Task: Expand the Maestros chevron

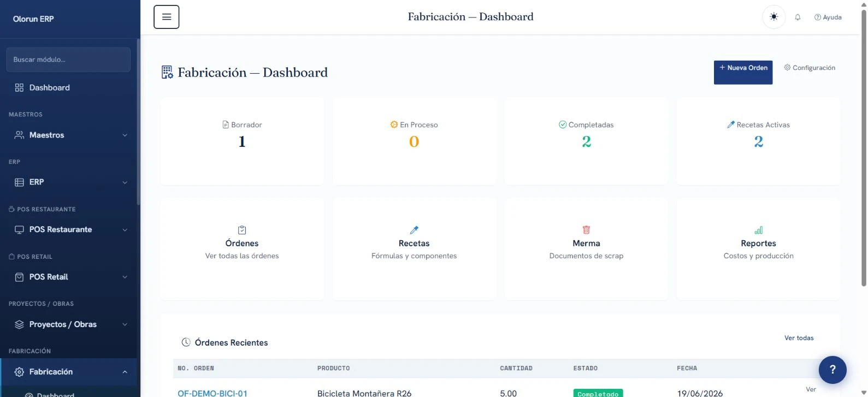Action: click(125, 135)
